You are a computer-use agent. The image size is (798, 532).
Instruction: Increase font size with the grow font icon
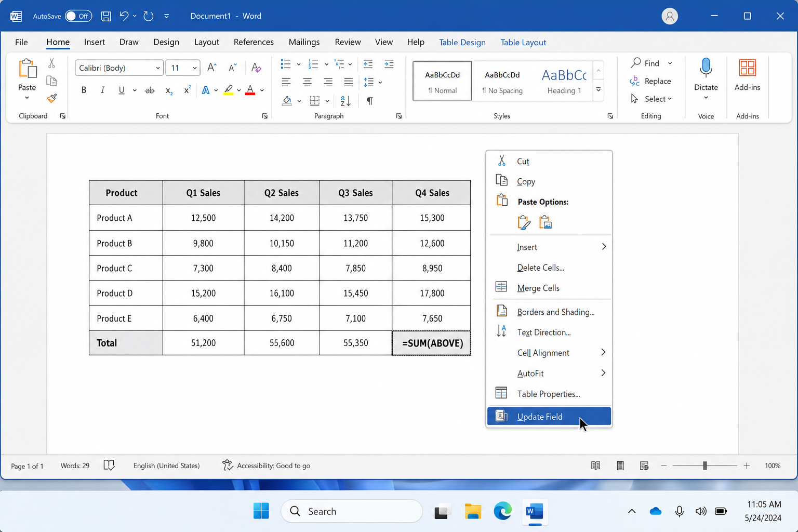[211, 68]
